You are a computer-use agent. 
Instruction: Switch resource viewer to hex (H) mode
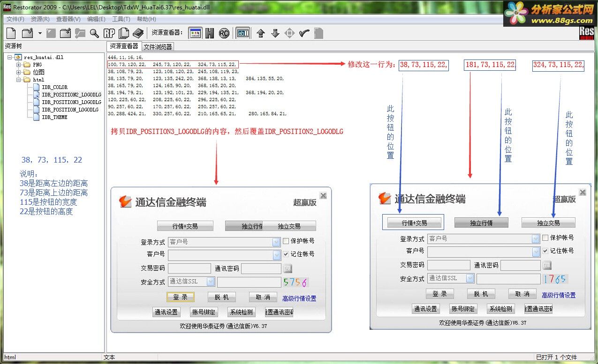(x=210, y=33)
